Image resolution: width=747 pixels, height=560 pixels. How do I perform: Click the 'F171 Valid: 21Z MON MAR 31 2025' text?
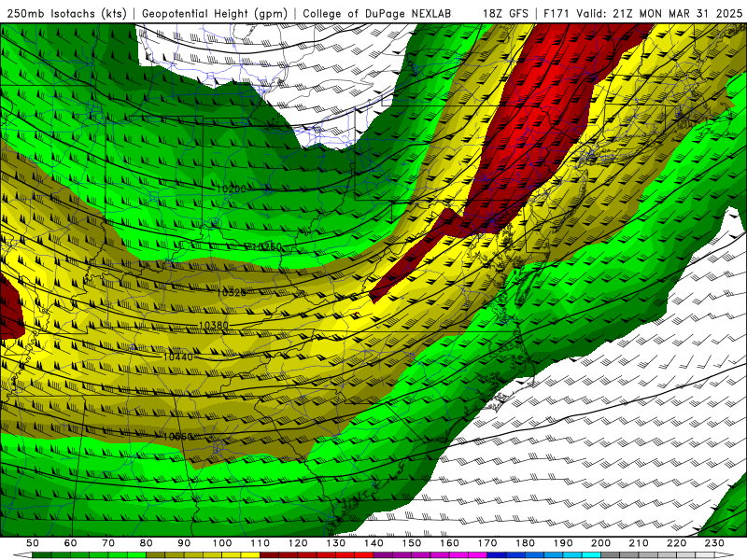[642, 13]
